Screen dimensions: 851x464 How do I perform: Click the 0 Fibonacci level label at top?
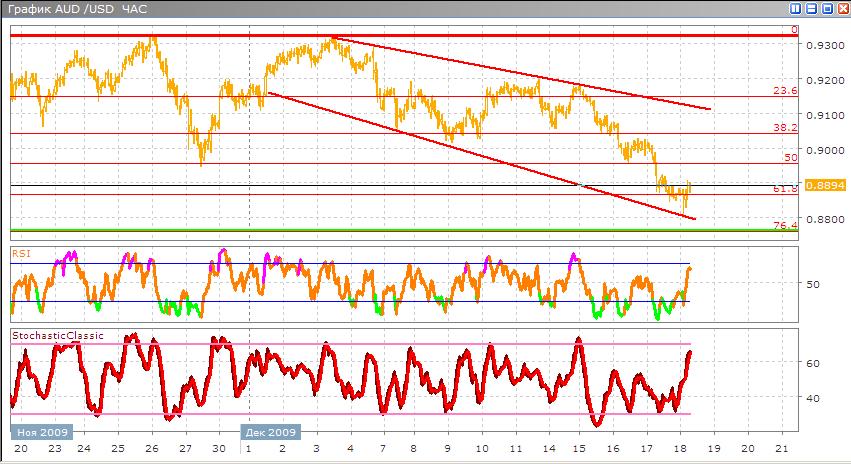tap(794, 30)
